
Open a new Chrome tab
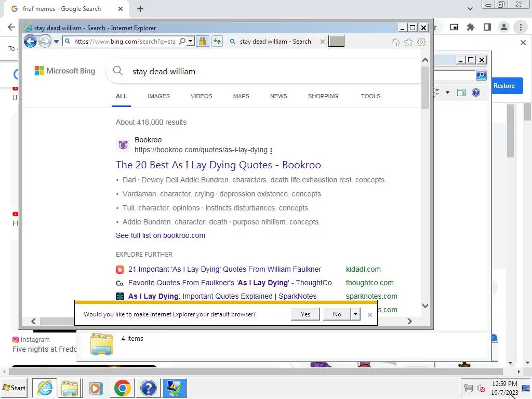(140, 9)
